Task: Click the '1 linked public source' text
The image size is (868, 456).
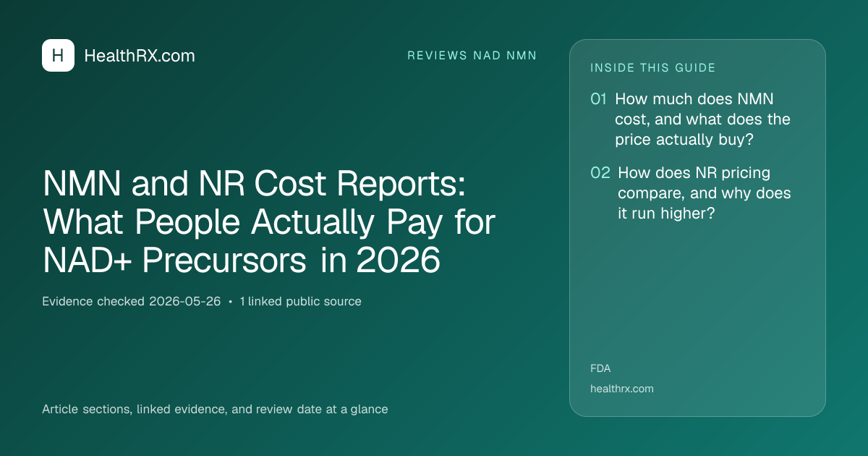Action: tap(299, 301)
